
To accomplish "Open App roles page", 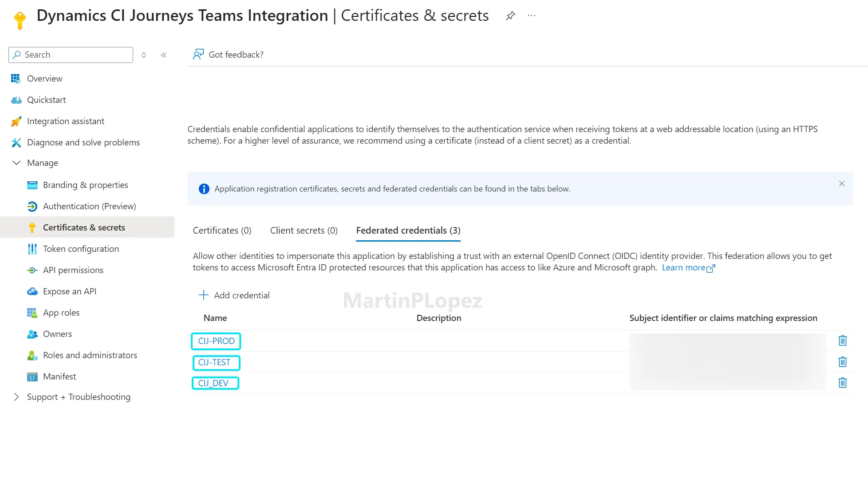I will coord(61,313).
